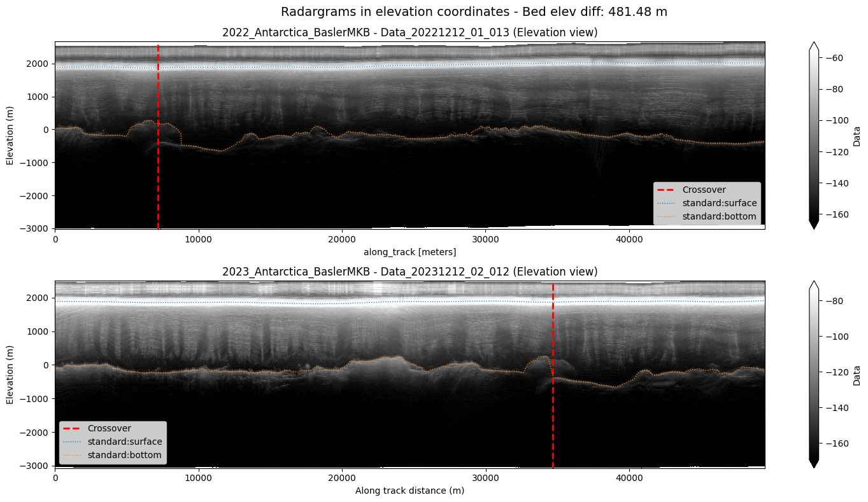Screen dimensions: 868x502
Task: Click the top plot's Elevation (m) axis label
Action: [10, 135]
